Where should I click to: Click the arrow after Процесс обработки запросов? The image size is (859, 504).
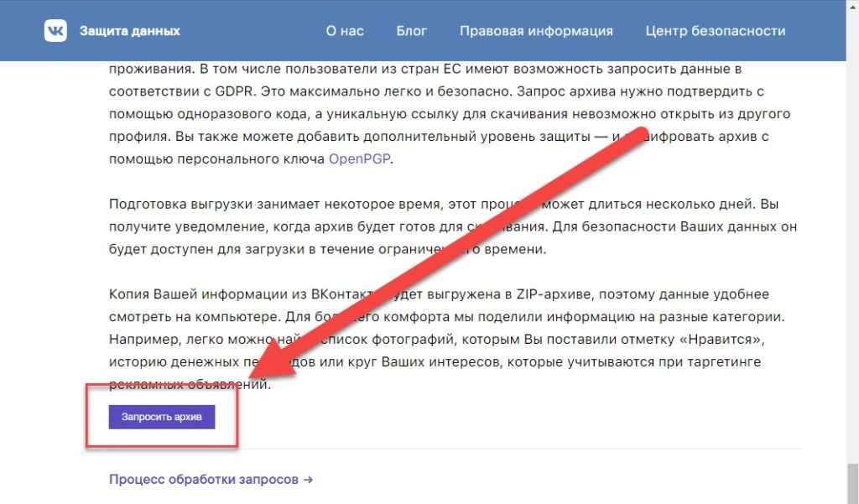pos(309,480)
